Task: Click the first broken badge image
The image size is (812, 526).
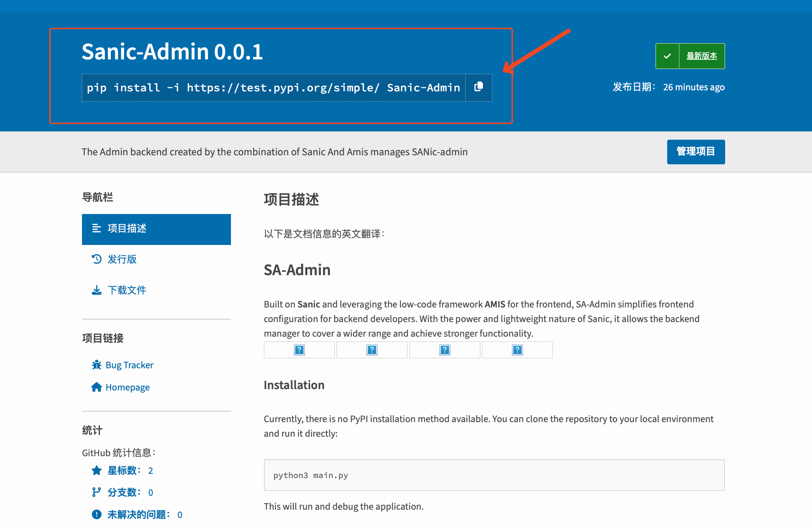Action: tap(299, 350)
